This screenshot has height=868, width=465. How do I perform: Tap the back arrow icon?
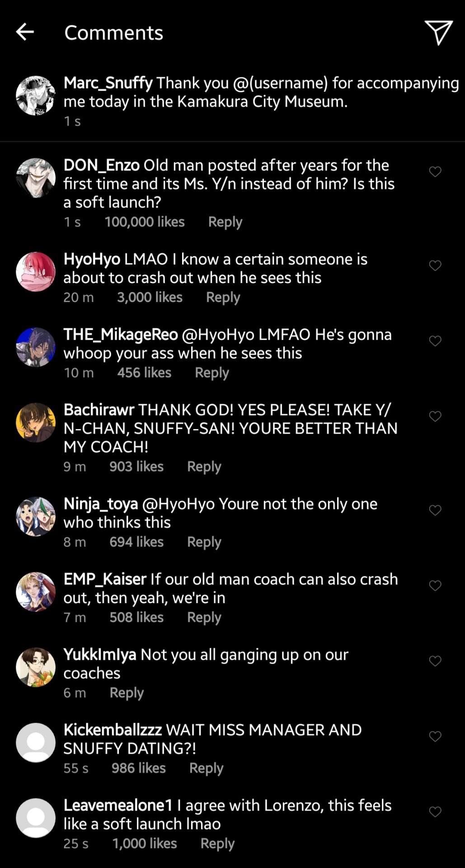point(25,32)
